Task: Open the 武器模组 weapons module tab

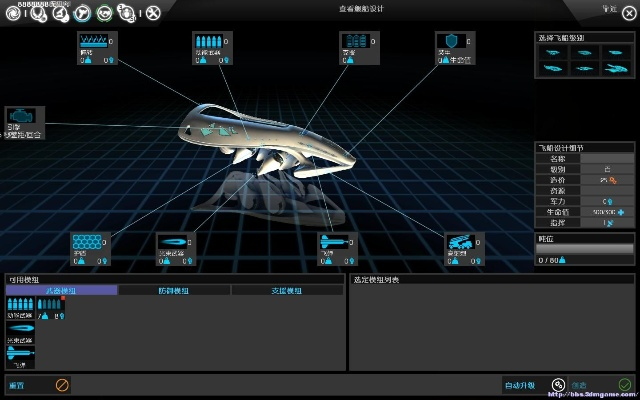Action: [x=61, y=290]
